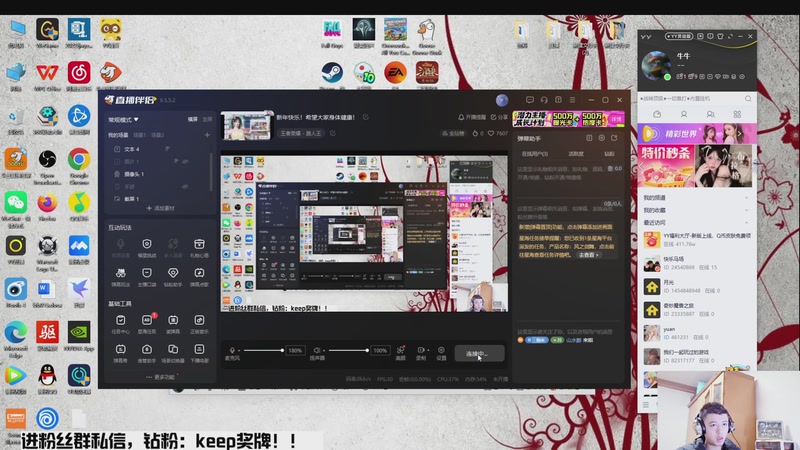800x450 pixels.
Task: Open the message icon in 直播伴侣 title bar
Action: pos(530,100)
